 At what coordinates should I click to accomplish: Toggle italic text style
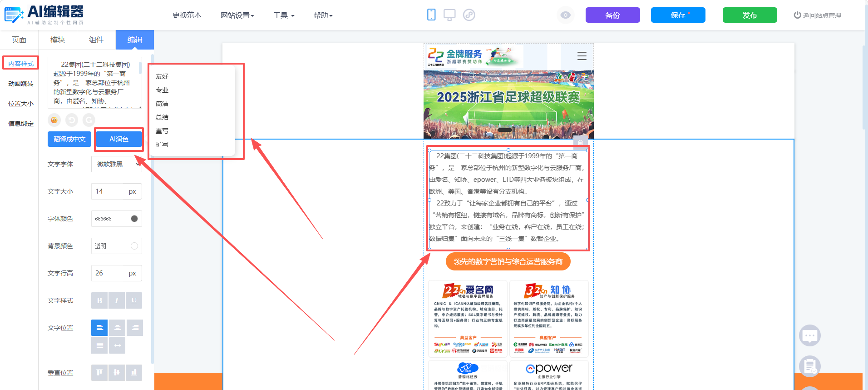pyautogui.click(x=117, y=300)
